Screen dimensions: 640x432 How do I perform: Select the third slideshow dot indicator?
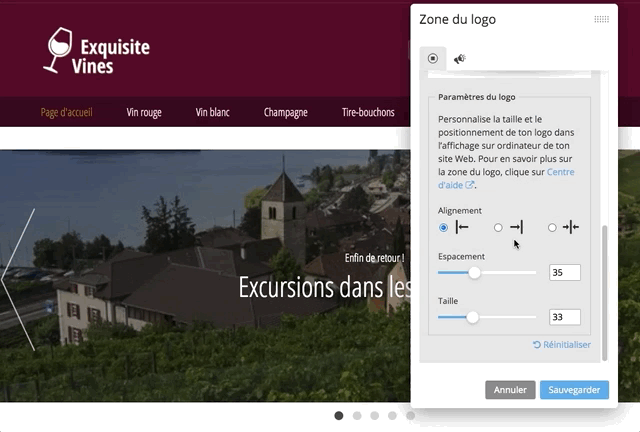(375, 416)
